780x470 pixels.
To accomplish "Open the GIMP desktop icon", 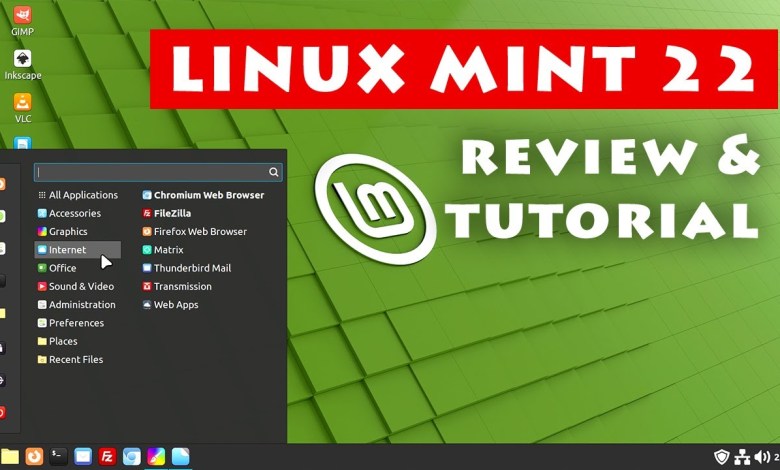I will tap(22, 20).
